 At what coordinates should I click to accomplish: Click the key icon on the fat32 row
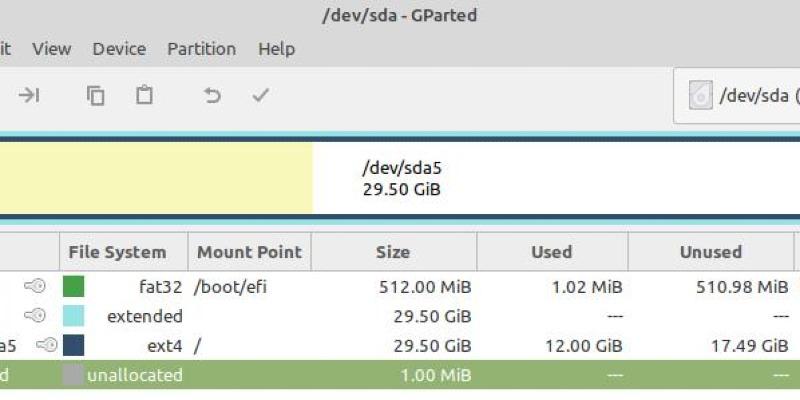coord(36,287)
